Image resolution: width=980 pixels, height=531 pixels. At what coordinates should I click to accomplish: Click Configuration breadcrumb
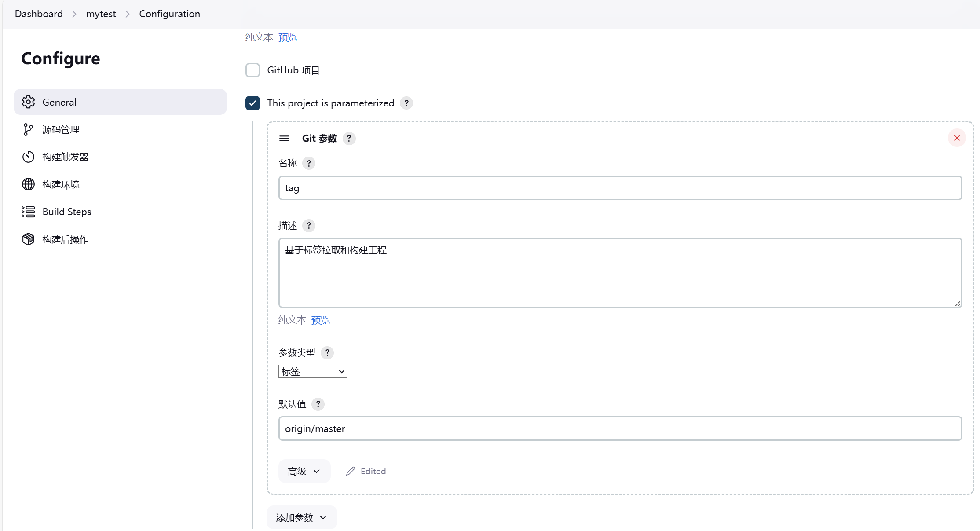[x=169, y=14]
